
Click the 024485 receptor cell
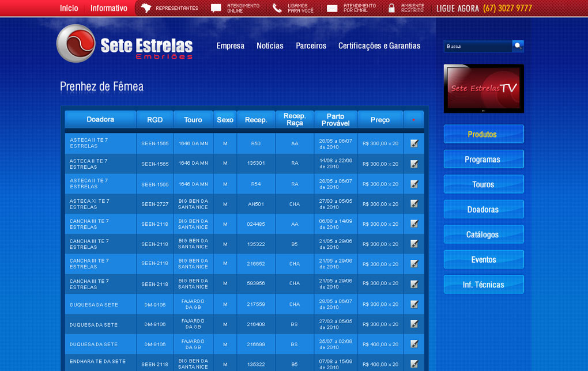pos(256,224)
